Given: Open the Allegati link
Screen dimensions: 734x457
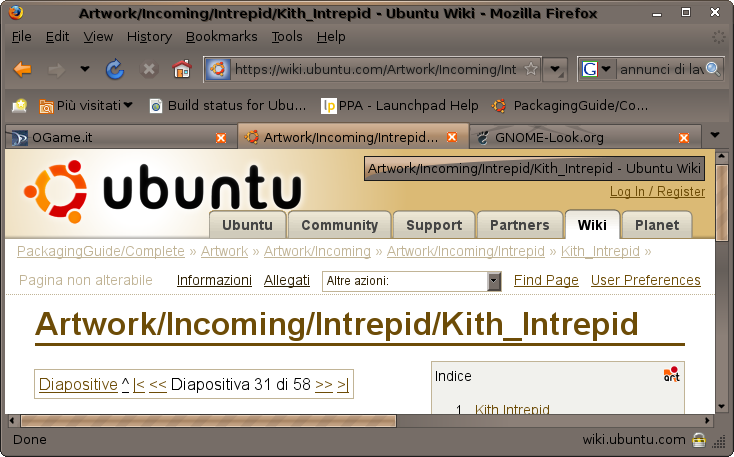Looking at the screenshot, I should pos(287,280).
